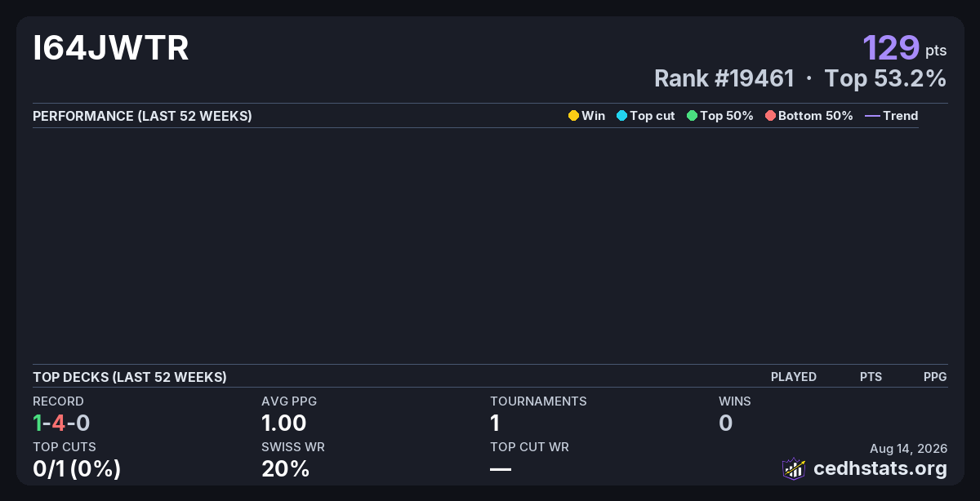980x501 pixels.
Task: Click the Top 53.2% percentile
Action: tap(885, 78)
